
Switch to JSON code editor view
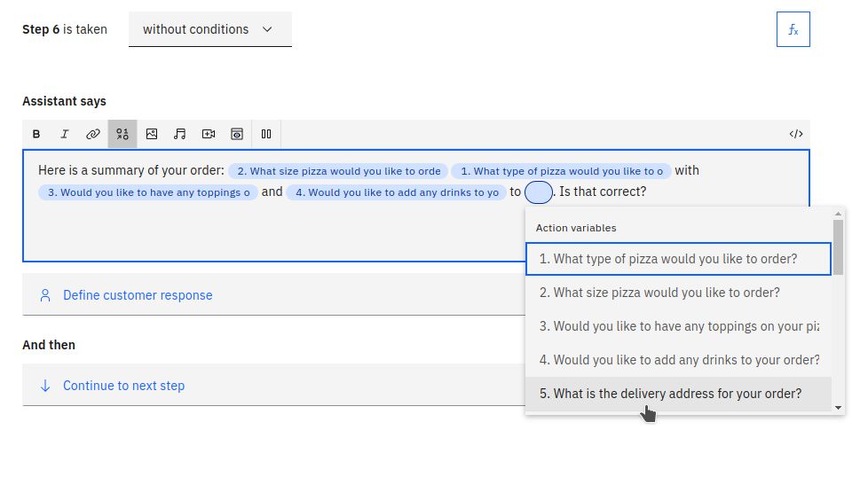tap(795, 134)
